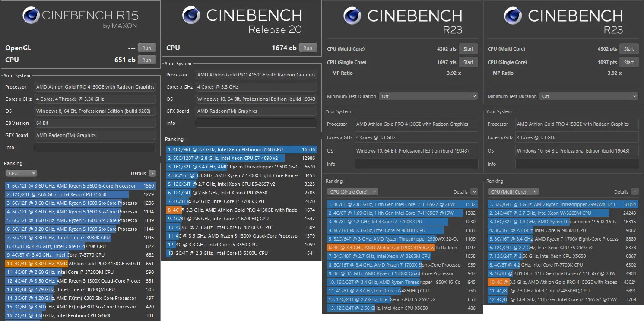The height and width of the screenshot is (321, 644).
Task: Select Ryzen 5 1600 row scoring 1206 in R15
Action: pos(81,203)
